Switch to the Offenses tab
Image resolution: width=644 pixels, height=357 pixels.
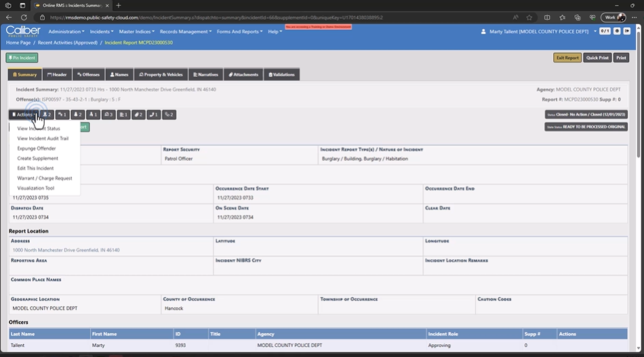(x=88, y=75)
